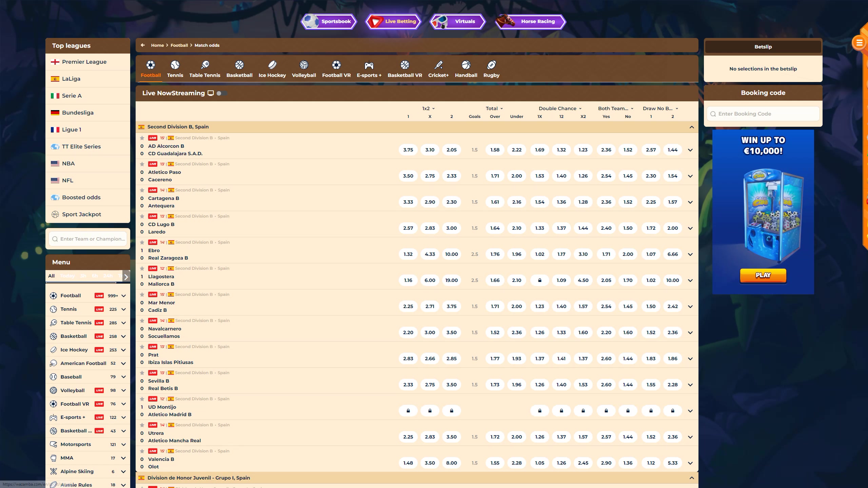The height and width of the screenshot is (488, 868).
Task: Click the orange hamburger menu icon
Action: 859,43
